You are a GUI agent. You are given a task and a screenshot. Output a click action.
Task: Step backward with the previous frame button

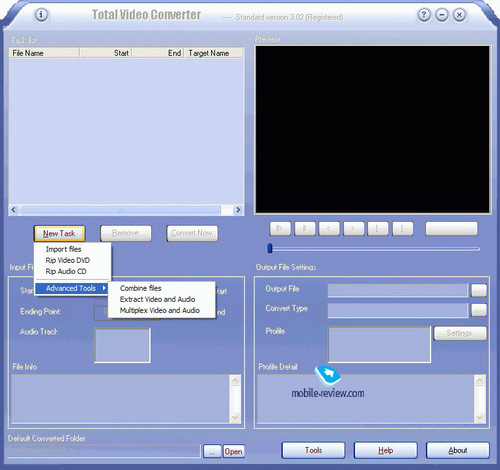[329, 229]
